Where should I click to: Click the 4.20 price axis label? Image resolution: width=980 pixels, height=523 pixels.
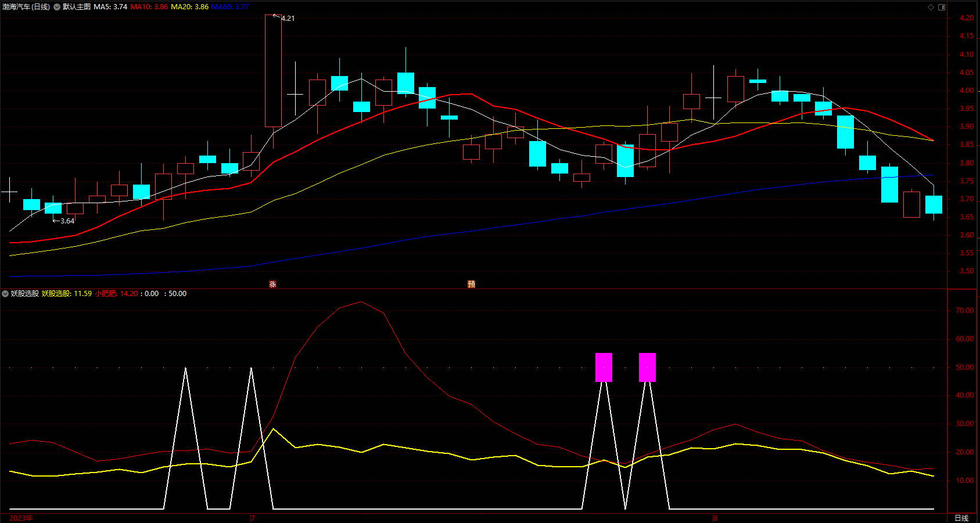pyautogui.click(x=967, y=18)
